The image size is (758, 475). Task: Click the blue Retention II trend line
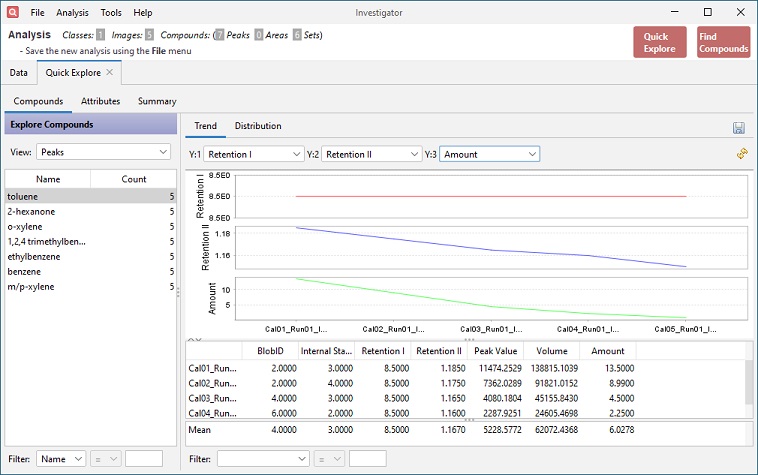(491, 250)
